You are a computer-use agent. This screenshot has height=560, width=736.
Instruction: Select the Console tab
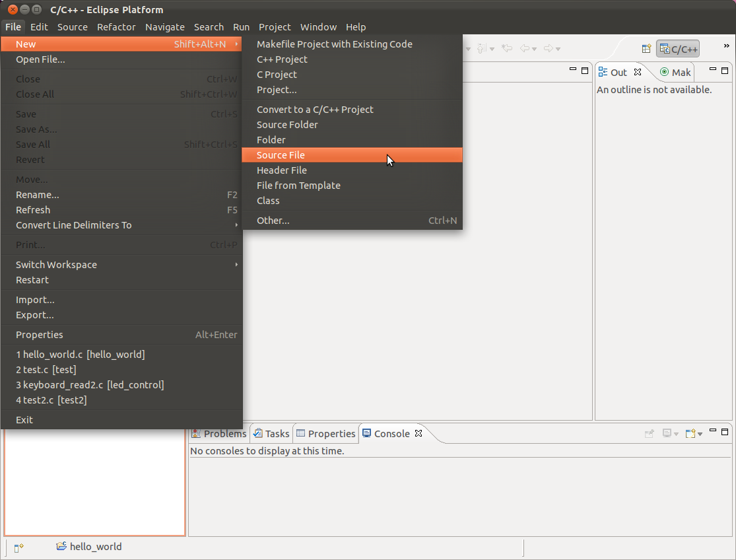click(386, 433)
